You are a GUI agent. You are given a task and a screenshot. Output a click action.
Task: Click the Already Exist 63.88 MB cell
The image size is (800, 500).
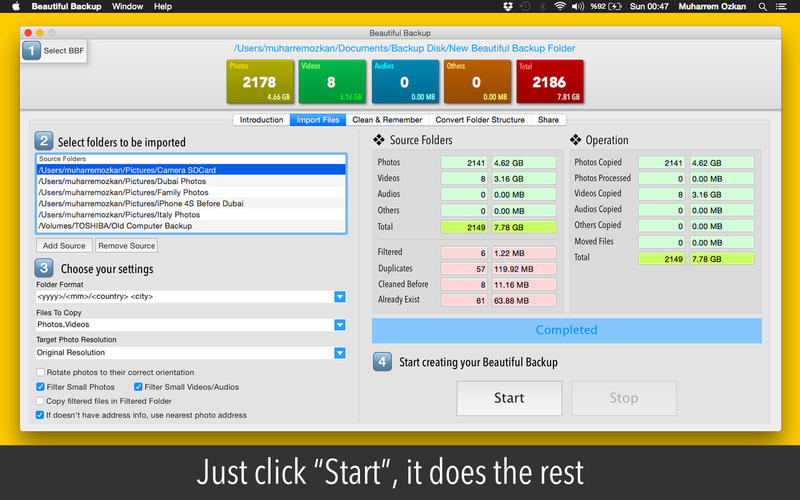[x=523, y=301]
